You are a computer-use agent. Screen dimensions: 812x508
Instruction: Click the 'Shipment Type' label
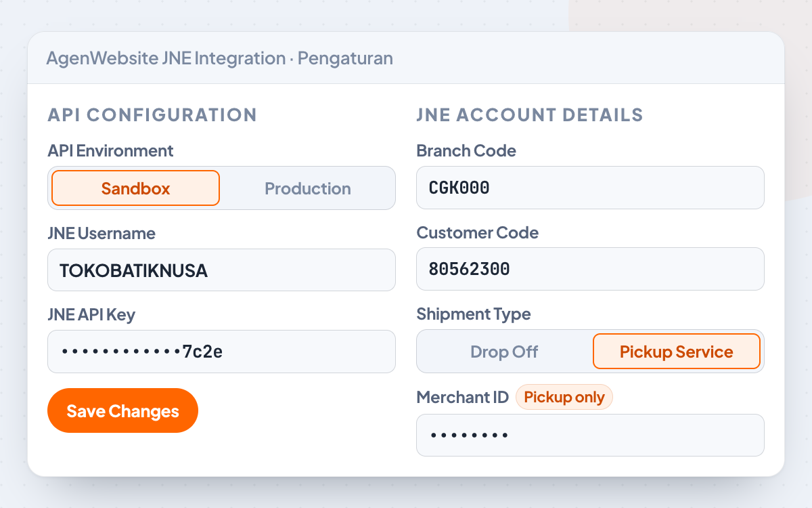coord(474,314)
